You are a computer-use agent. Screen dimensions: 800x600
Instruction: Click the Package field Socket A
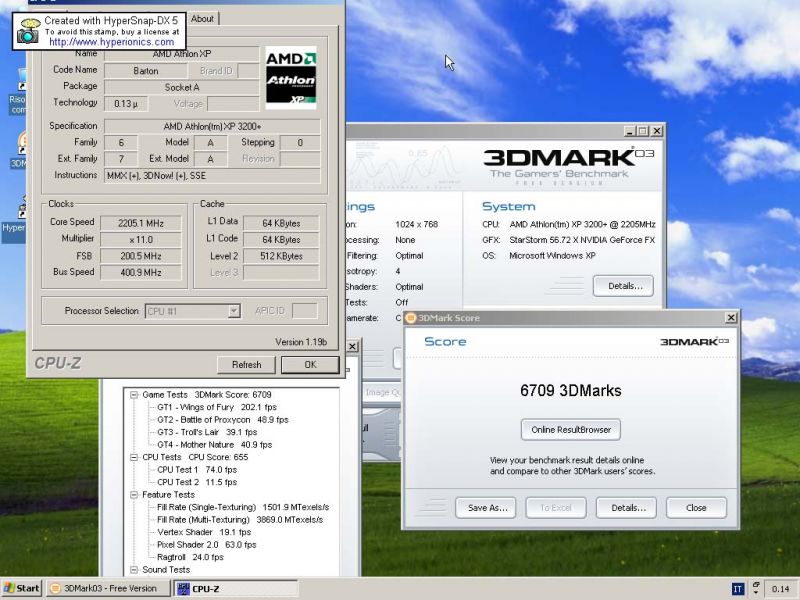(182, 87)
